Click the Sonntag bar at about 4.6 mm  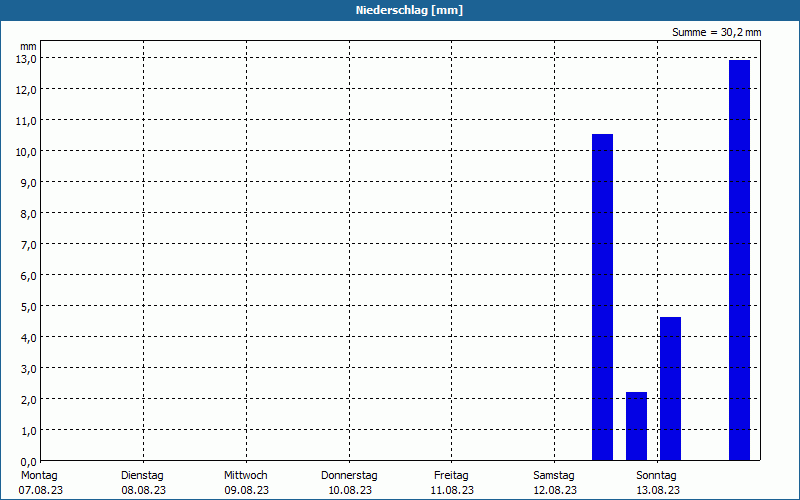tap(670, 389)
